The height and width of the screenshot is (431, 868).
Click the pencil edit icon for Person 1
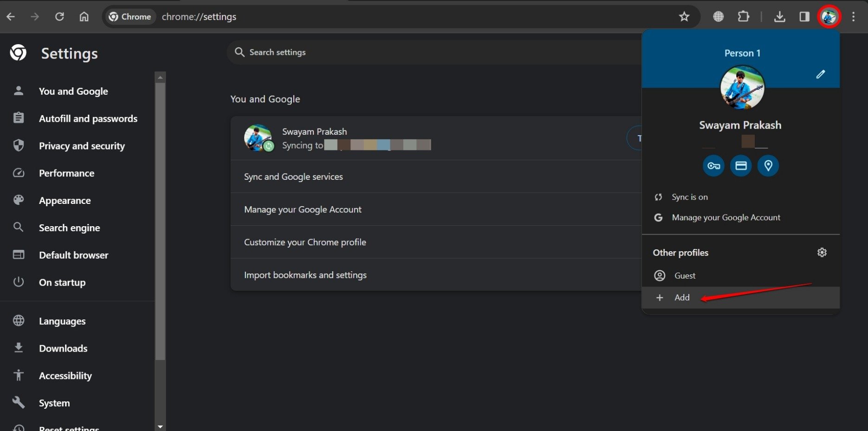pos(821,74)
